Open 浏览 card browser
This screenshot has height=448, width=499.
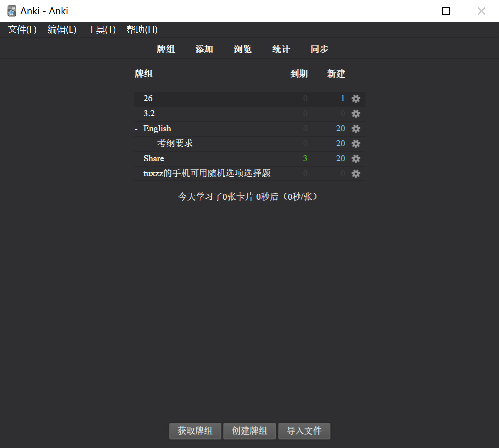click(242, 49)
